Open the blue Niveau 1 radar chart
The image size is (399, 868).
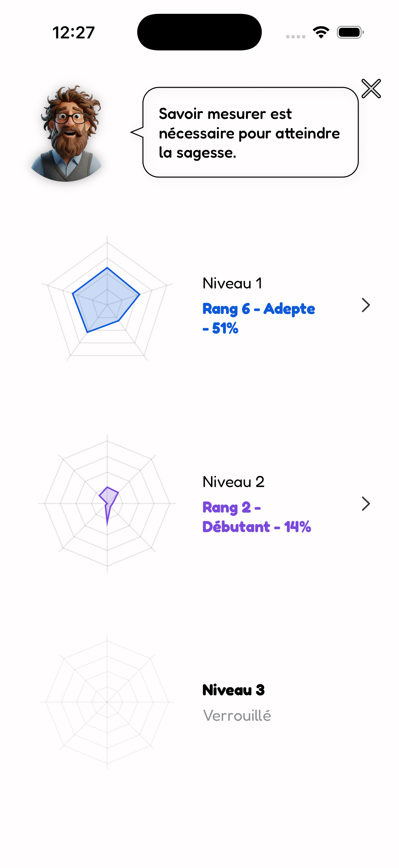point(107,299)
